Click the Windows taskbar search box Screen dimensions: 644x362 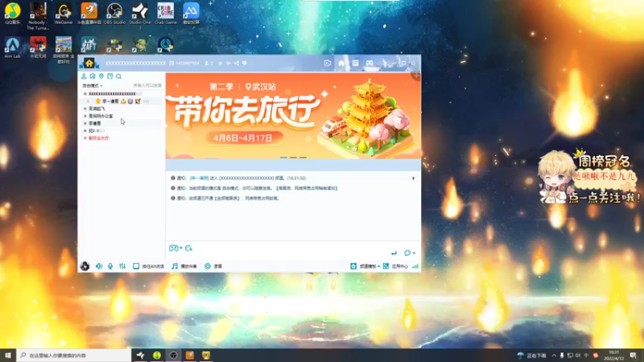pos(73,355)
